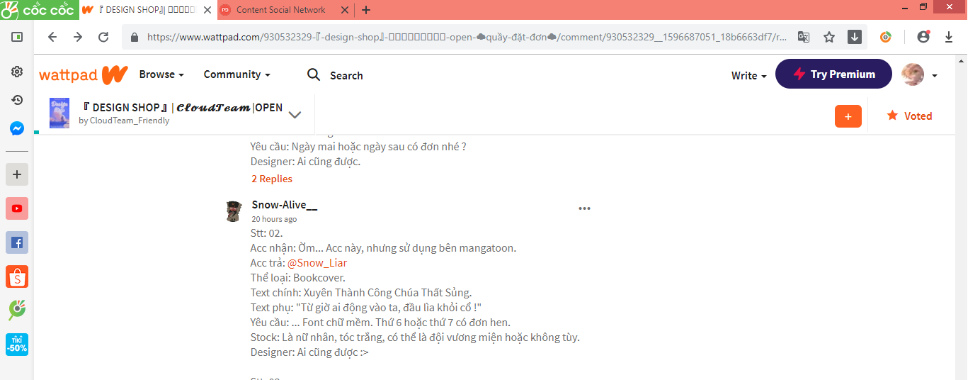Image resolution: width=980 pixels, height=380 pixels.
Task: Click the browser address bar URL
Action: 467,37
